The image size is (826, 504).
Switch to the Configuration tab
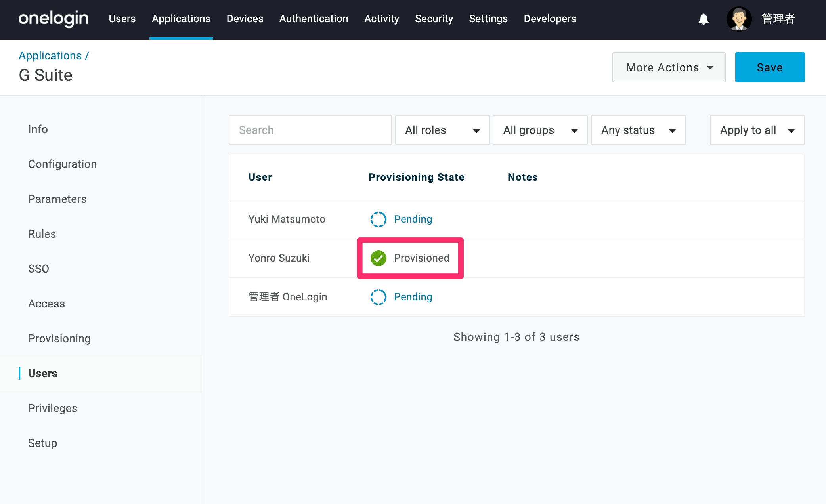(63, 164)
